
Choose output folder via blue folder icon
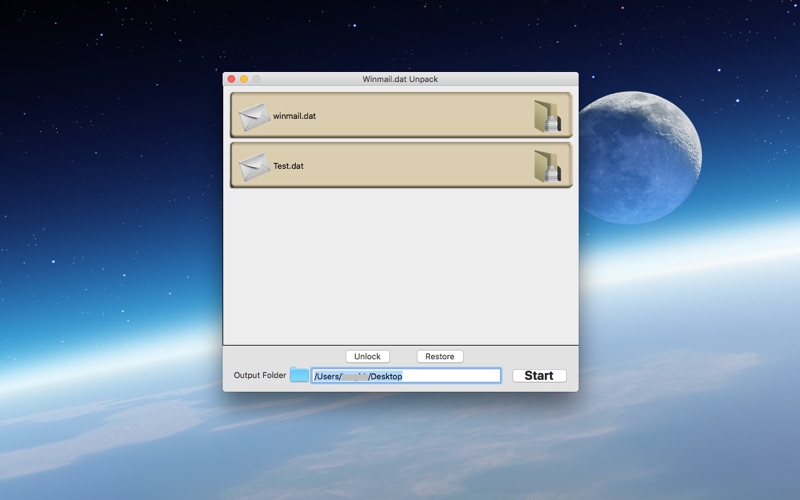click(299, 375)
